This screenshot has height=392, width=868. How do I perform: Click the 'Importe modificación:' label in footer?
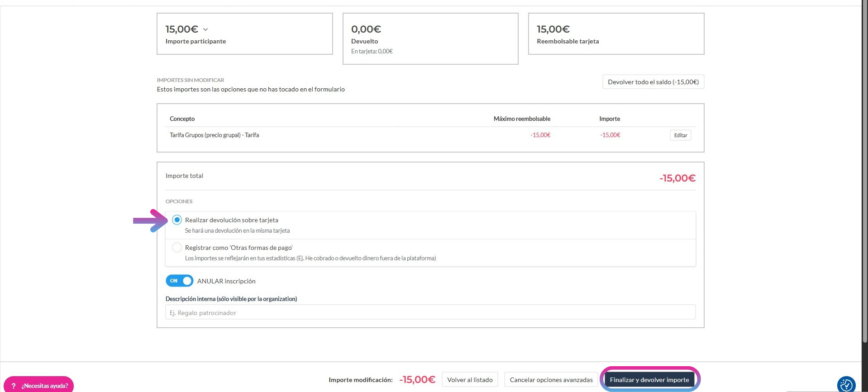pyautogui.click(x=361, y=380)
